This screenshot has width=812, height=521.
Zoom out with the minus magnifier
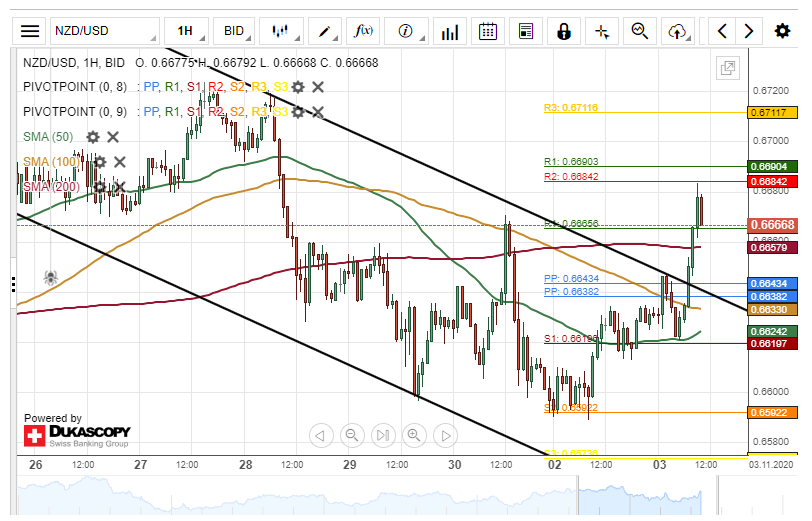[352, 436]
